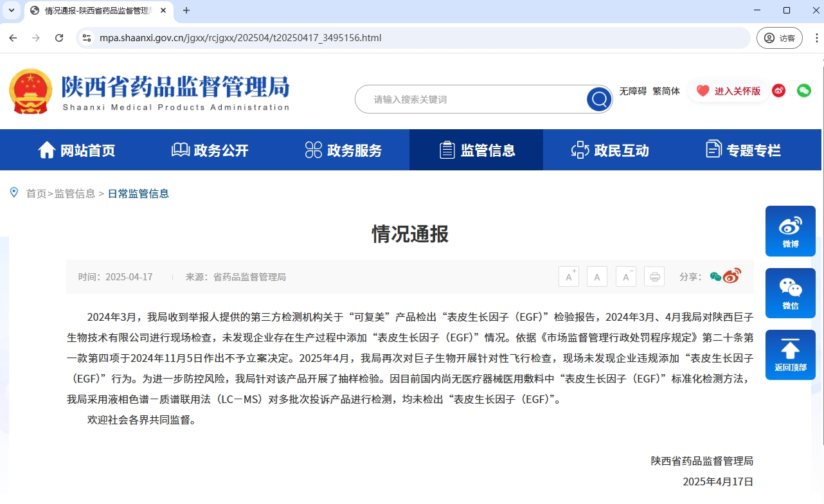
Task: Open the 微信 floating sidebar button
Action: coord(790,293)
